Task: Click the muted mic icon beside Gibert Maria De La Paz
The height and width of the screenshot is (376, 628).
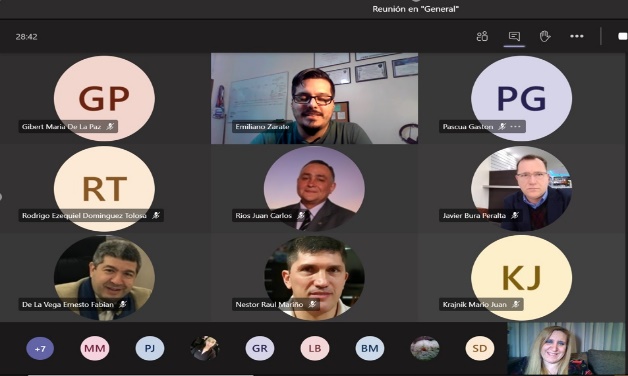Action: click(110, 127)
